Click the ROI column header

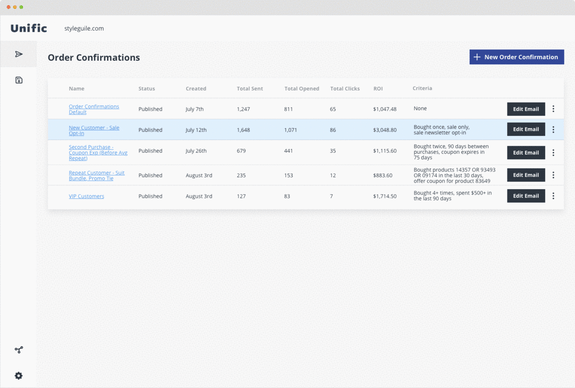tap(378, 88)
